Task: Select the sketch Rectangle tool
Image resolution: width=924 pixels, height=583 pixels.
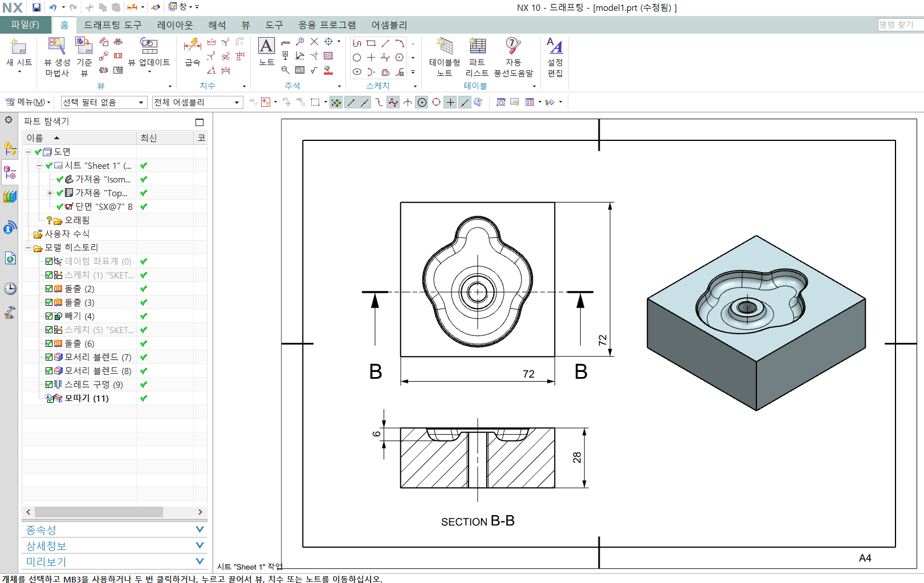Action: (371, 43)
